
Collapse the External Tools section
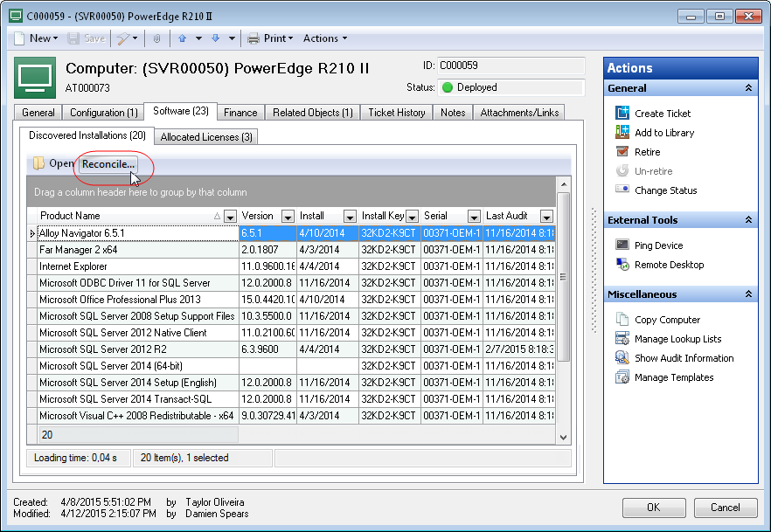click(748, 219)
